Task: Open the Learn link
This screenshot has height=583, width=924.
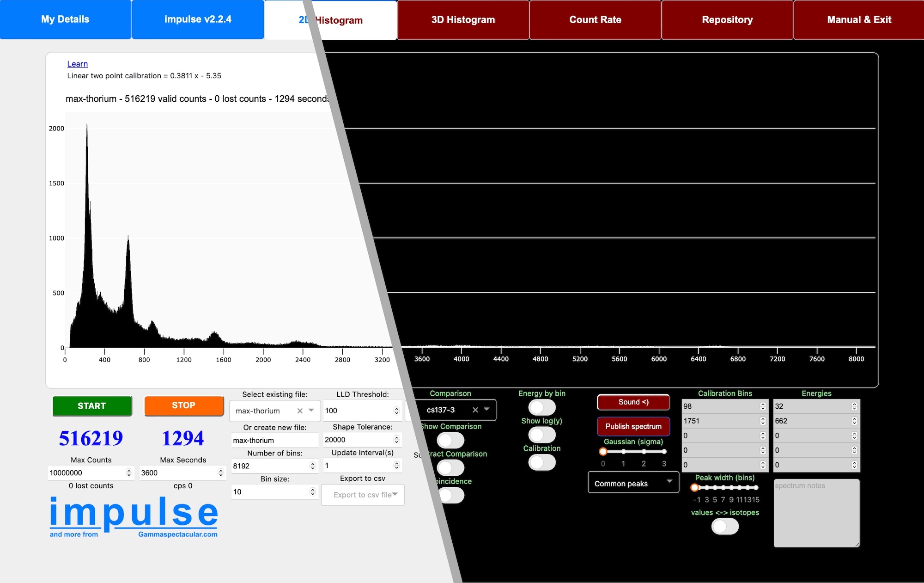Action: click(78, 64)
